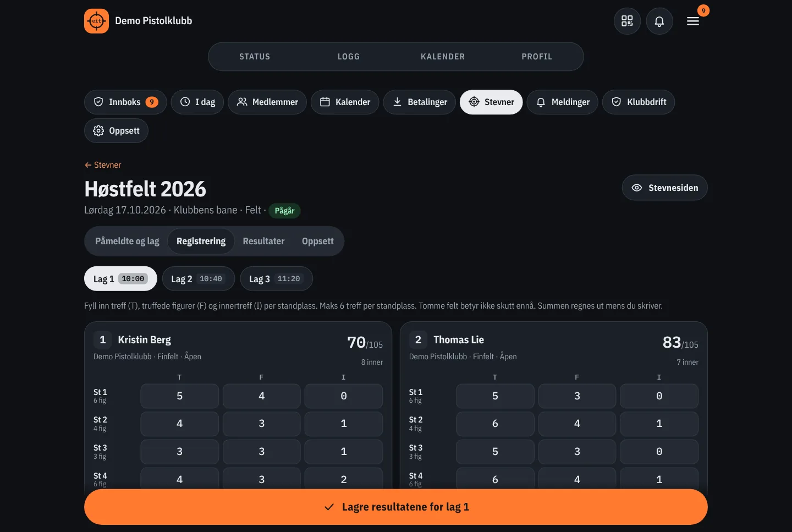
Task: Open the Klubbdrift section
Action: tap(639, 102)
